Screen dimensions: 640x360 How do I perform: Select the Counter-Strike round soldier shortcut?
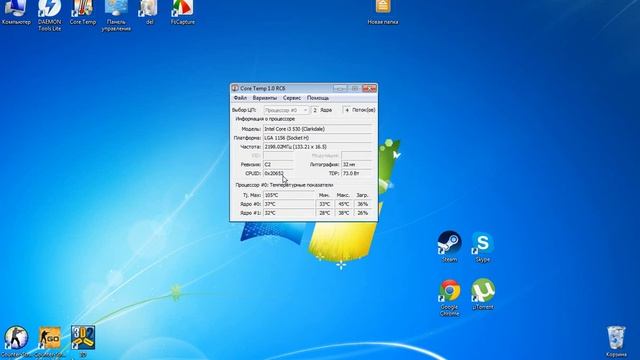(x=16, y=341)
